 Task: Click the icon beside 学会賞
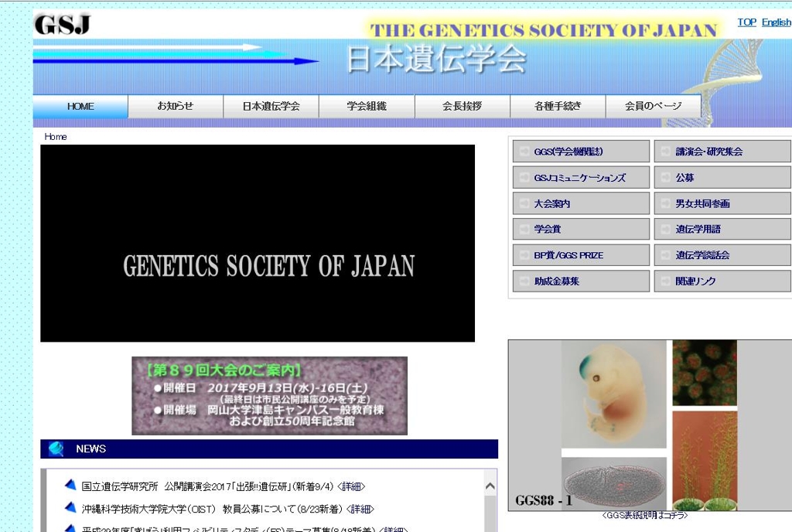(x=524, y=229)
